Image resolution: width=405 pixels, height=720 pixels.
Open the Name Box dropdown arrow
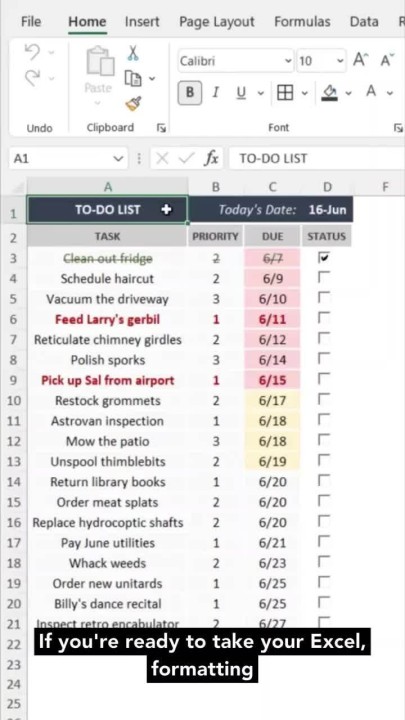click(118, 159)
